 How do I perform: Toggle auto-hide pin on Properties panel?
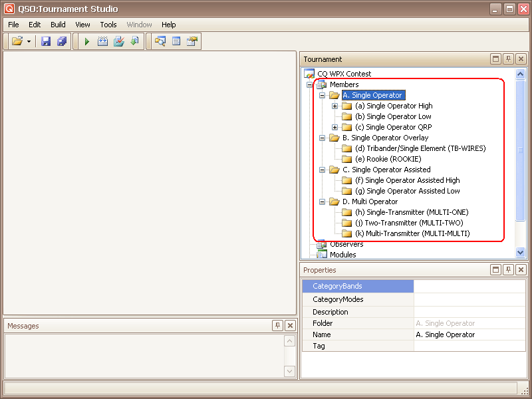pyautogui.click(x=508, y=270)
